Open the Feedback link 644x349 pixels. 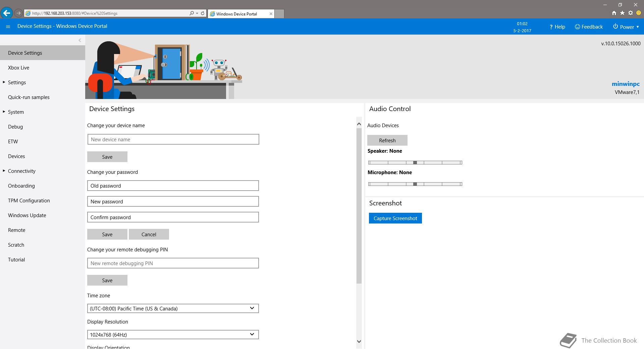pos(589,27)
